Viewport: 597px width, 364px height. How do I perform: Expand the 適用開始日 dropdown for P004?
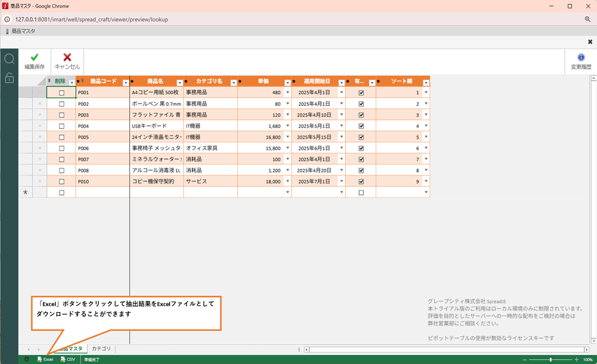342,126
